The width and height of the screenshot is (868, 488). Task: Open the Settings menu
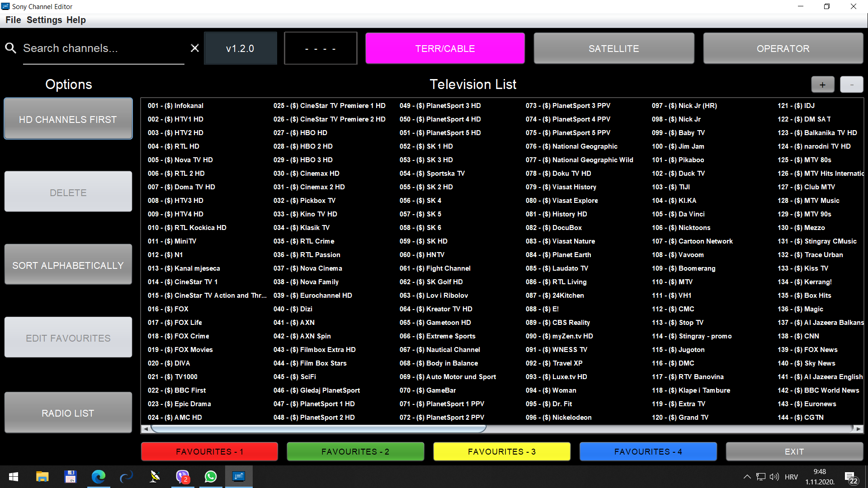tap(44, 20)
